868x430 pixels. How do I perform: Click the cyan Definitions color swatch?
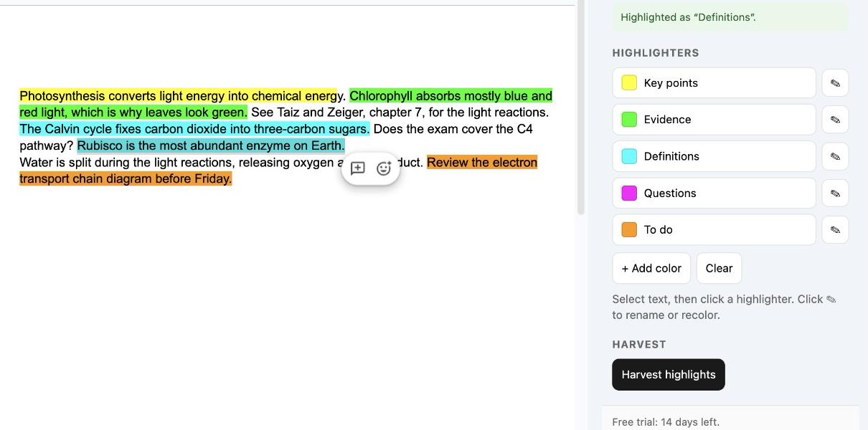(629, 156)
